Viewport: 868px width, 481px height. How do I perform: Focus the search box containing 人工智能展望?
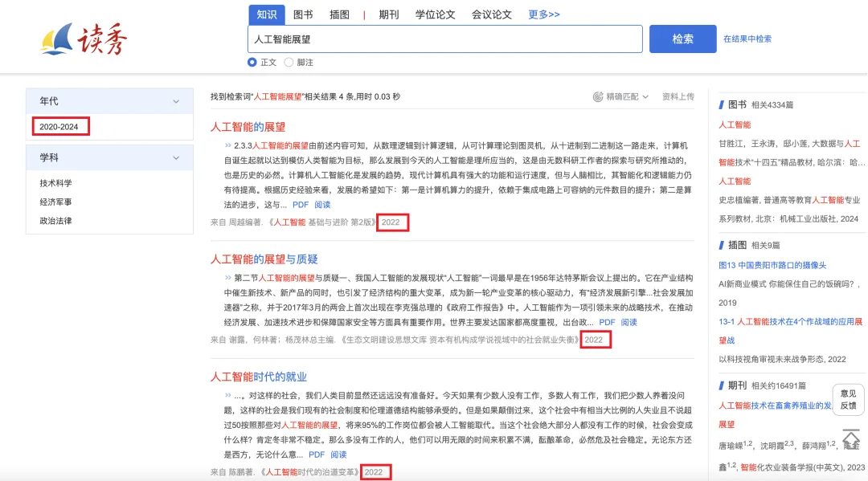[444, 39]
